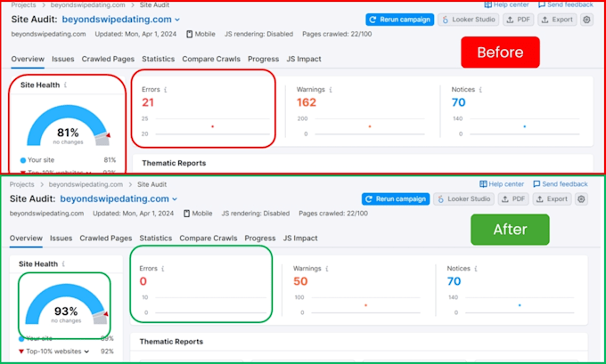
Task: Open Crawled Pages tab in After screenshot
Action: [106, 239]
